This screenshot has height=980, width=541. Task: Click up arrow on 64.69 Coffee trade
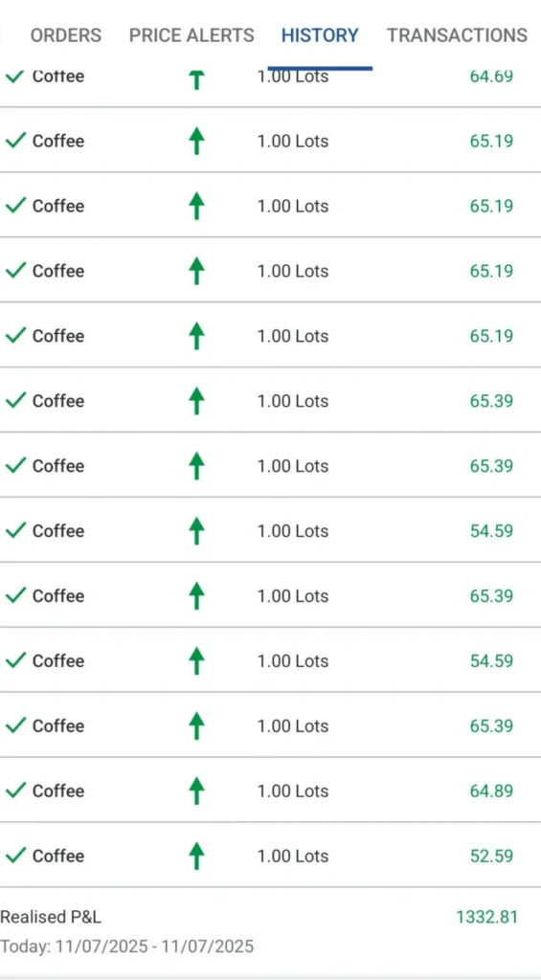click(x=196, y=79)
